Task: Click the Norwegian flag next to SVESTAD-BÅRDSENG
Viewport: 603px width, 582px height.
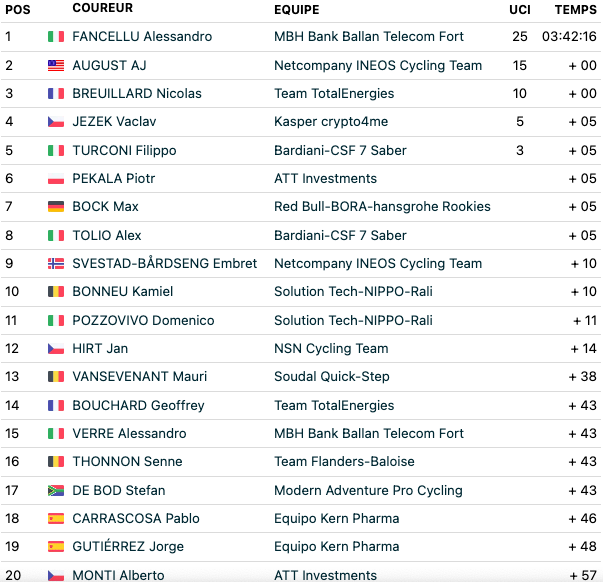Action: click(56, 263)
